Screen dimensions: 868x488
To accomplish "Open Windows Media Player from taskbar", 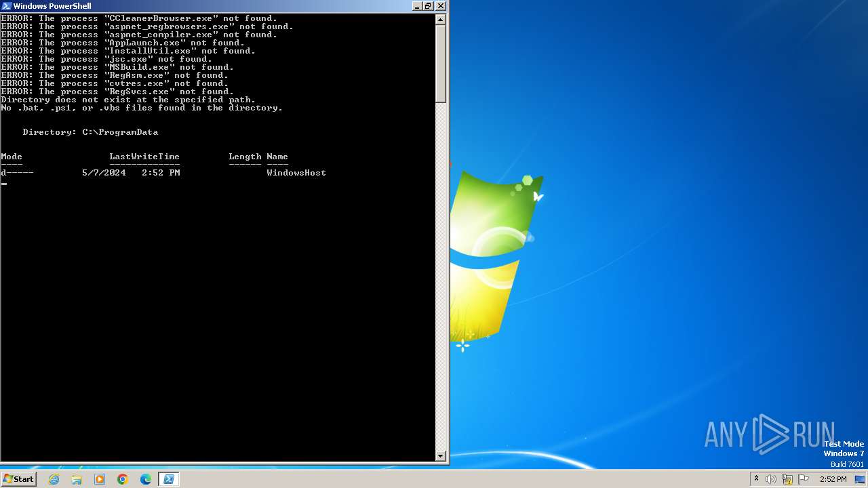I will pyautogui.click(x=100, y=479).
